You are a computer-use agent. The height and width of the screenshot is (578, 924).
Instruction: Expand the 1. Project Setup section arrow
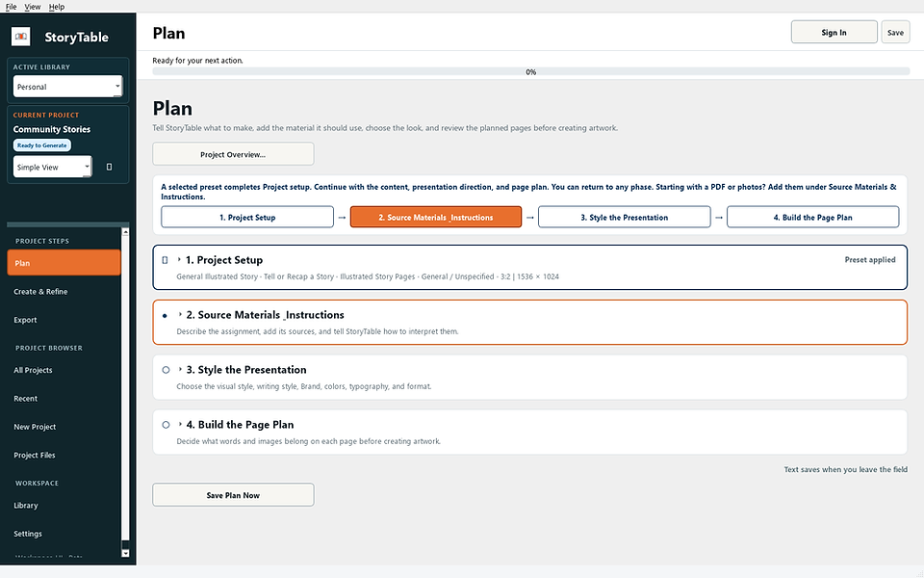(180, 259)
